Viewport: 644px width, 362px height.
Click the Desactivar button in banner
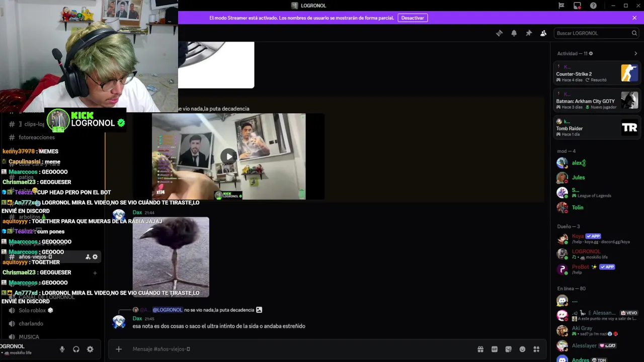point(413,18)
